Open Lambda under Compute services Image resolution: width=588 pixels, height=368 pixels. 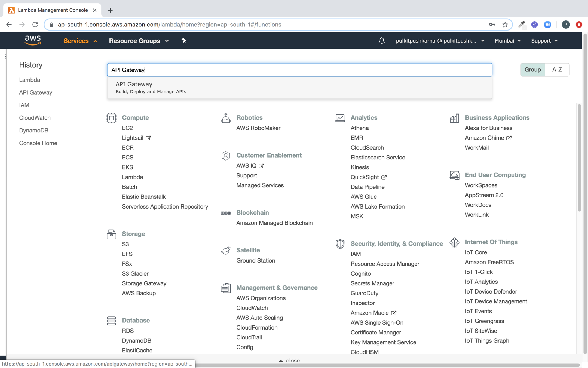click(x=132, y=177)
